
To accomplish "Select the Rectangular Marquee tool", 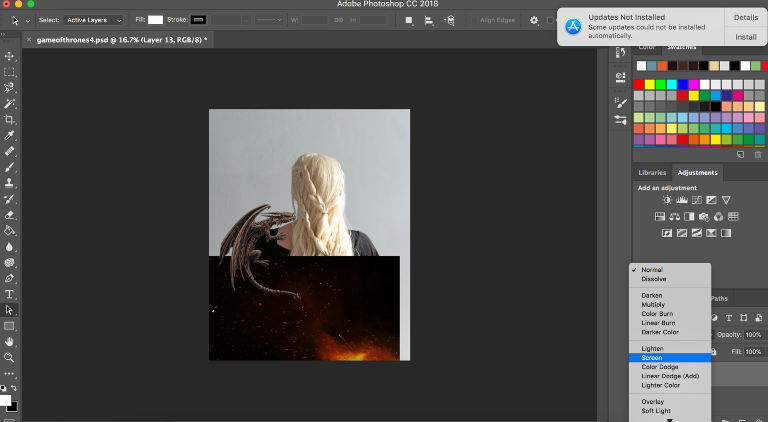I will (9, 72).
